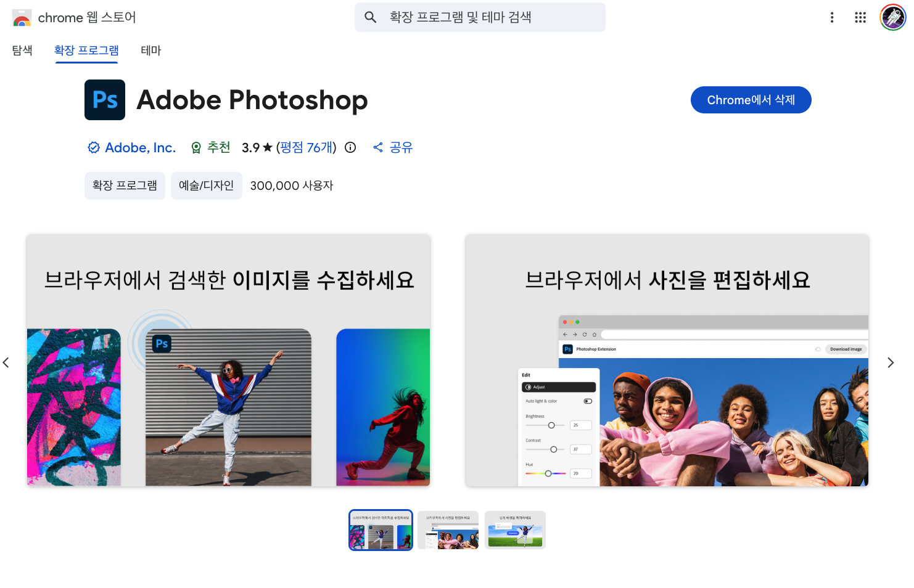This screenshot has width=914, height=588.
Task: Click the Adobe Photoshop Ps logo
Action: click(105, 100)
